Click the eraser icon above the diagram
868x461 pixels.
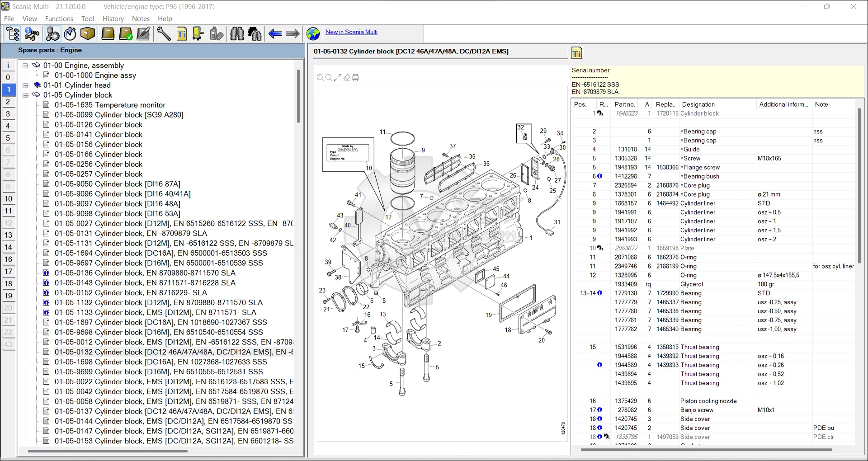click(347, 78)
